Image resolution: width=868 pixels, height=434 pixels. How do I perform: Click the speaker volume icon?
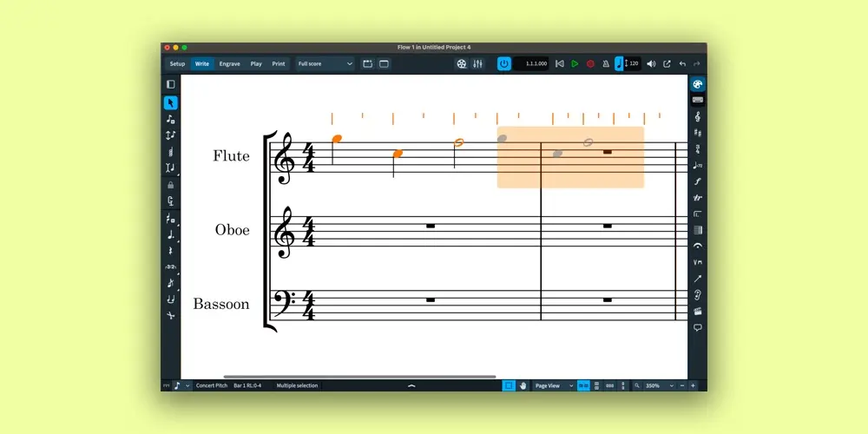tap(651, 63)
